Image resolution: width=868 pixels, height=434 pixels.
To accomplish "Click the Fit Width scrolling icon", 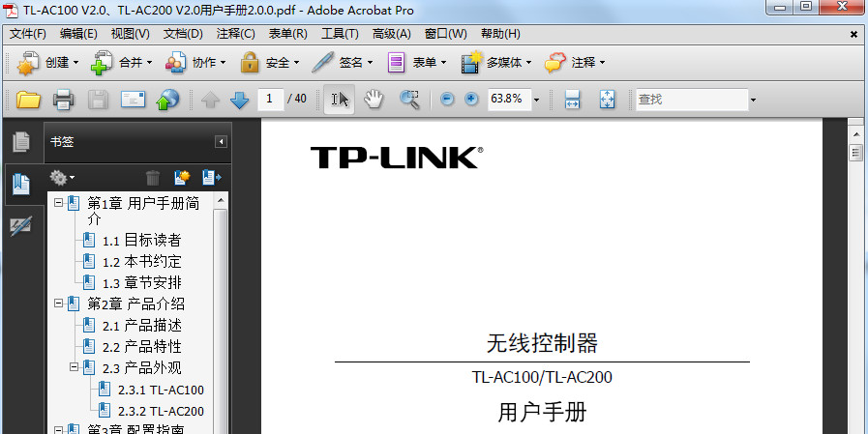I will coord(572,100).
